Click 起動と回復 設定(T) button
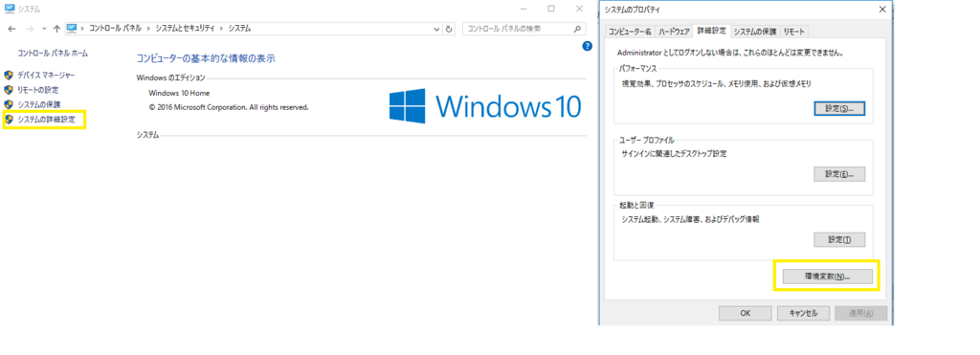Viewport: 980px width, 355px height. pyautogui.click(x=839, y=240)
